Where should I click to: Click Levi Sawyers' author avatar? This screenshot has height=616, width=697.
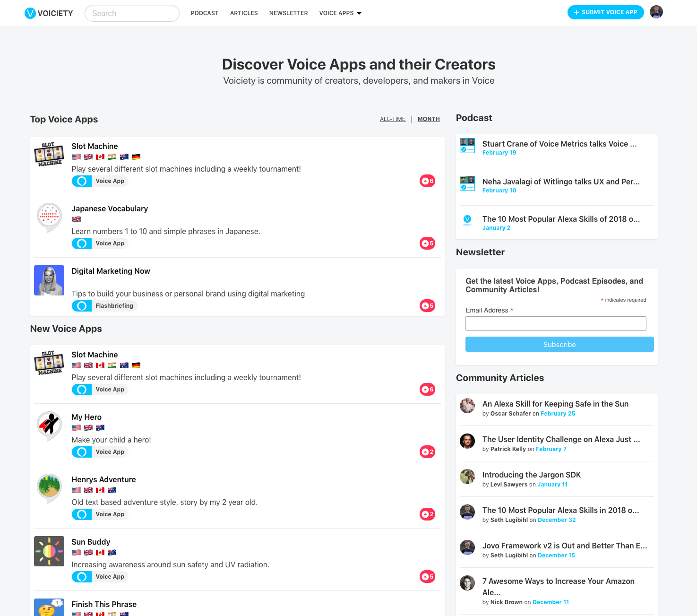[x=467, y=477]
